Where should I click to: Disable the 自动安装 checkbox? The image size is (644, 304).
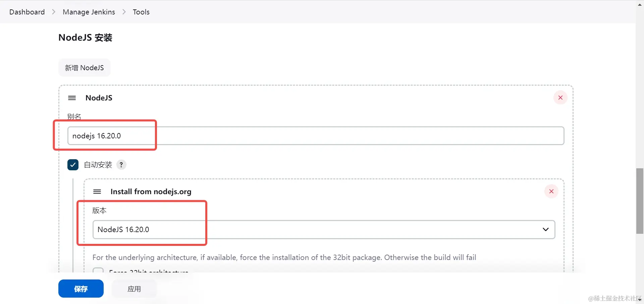tap(72, 165)
